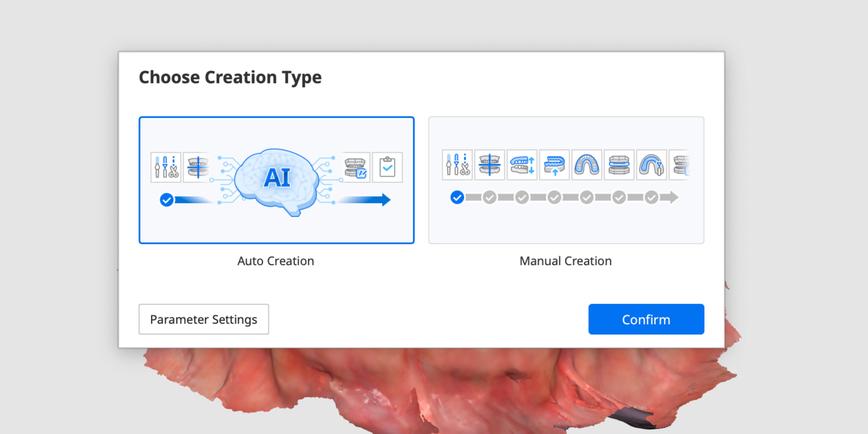Open Parameter Settings
Screen dimensions: 868x434
(x=203, y=319)
